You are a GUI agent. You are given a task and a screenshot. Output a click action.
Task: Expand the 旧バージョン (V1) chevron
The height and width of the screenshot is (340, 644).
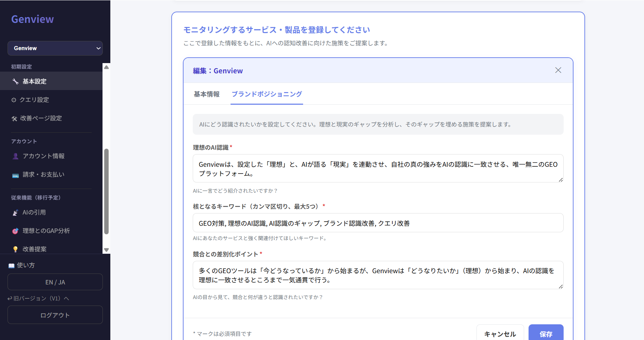point(66,298)
